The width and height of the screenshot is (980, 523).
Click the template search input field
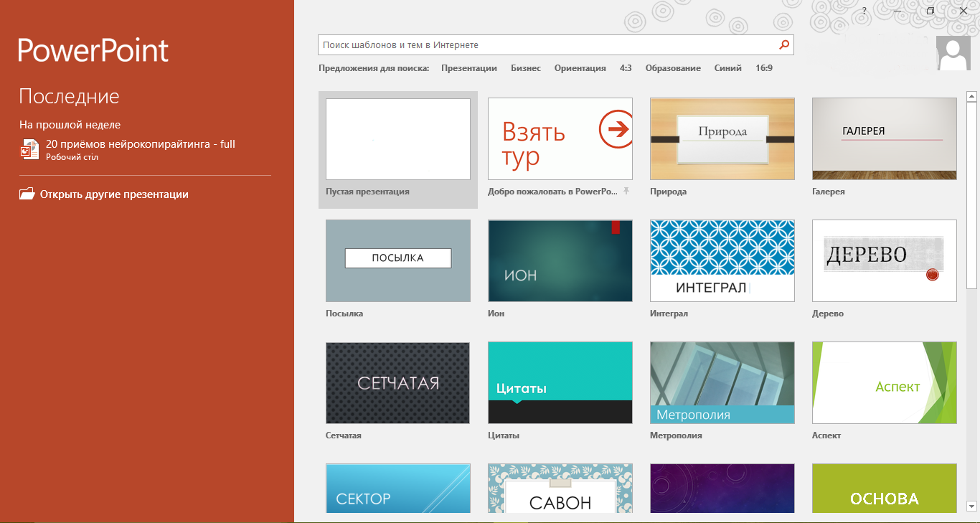(x=545, y=45)
